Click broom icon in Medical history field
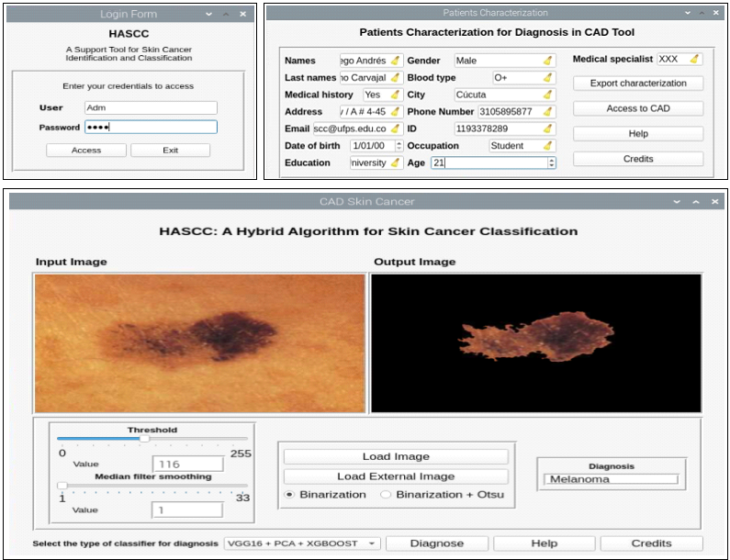 click(395, 95)
